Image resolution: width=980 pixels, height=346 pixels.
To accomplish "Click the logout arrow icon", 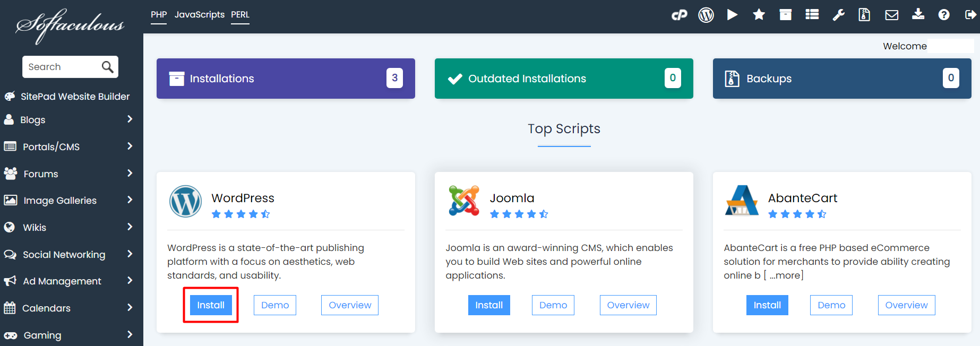I will [970, 15].
